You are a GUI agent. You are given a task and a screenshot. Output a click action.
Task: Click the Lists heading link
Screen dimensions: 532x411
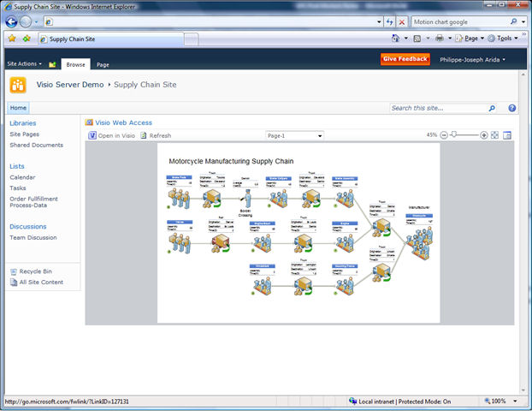pyautogui.click(x=17, y=166)
